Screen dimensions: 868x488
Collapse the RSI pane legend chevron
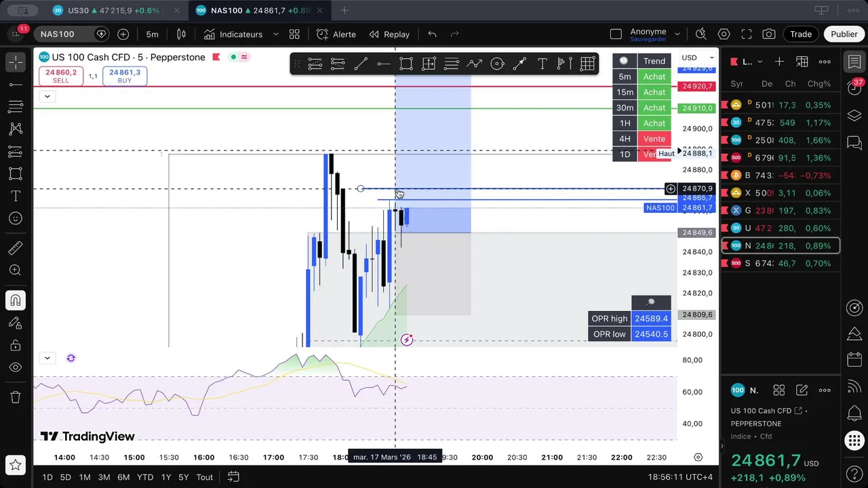coord(47,358)
